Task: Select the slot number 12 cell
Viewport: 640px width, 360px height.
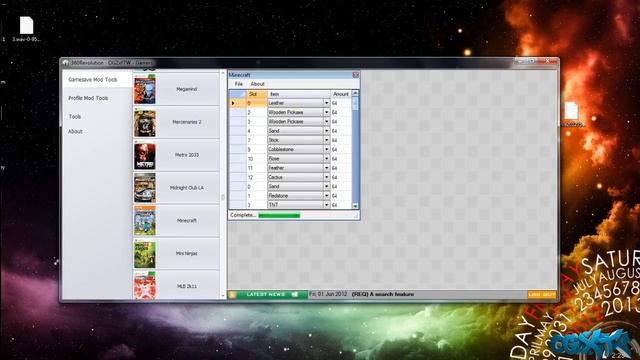Action: pyautogui.click(x=257, y=178)
